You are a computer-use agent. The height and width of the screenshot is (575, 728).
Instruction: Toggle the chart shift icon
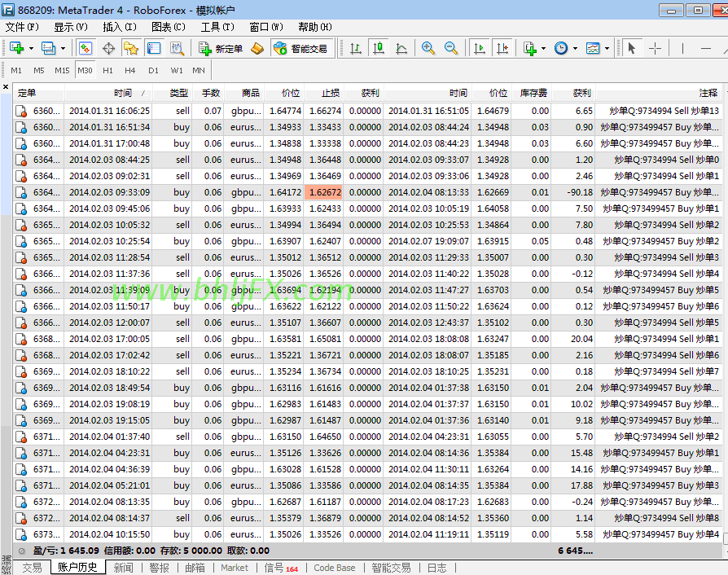[x=502, y=48]
